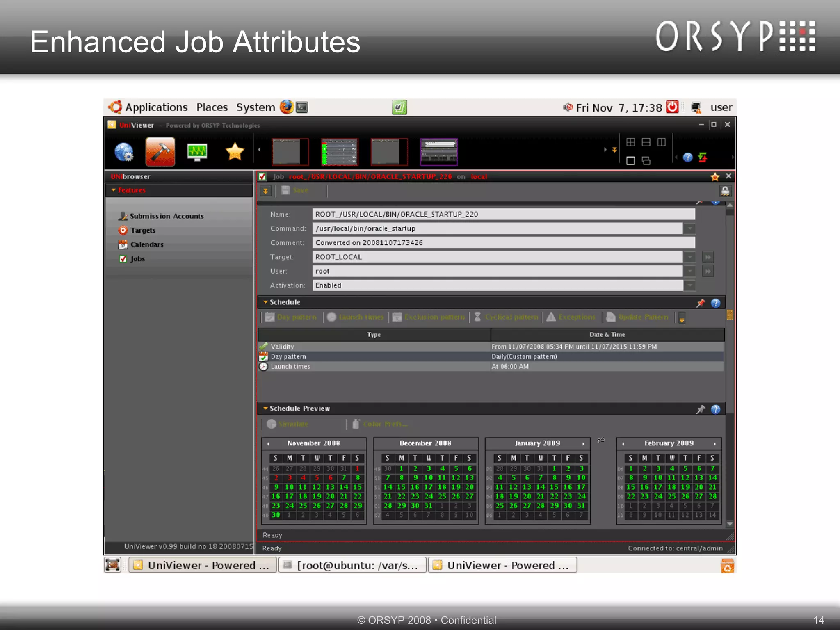The image size is (840, 630).
Task: Click the double-chevron expand button left of Save
Action: (265, 191)
